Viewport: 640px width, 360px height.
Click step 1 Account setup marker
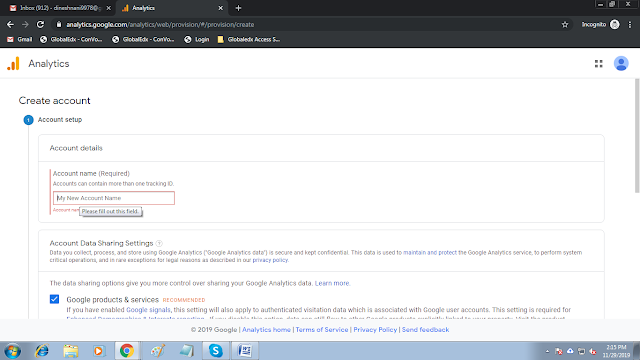tap(28, 120)
